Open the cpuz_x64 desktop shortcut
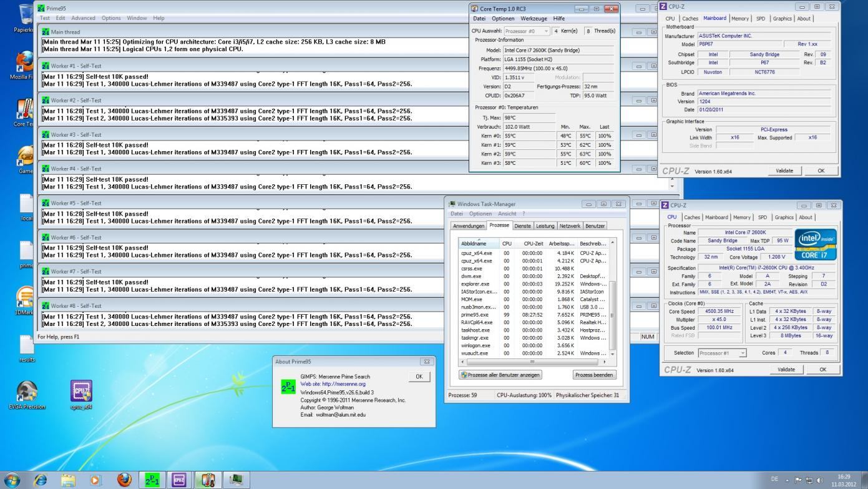 point(81,392)
